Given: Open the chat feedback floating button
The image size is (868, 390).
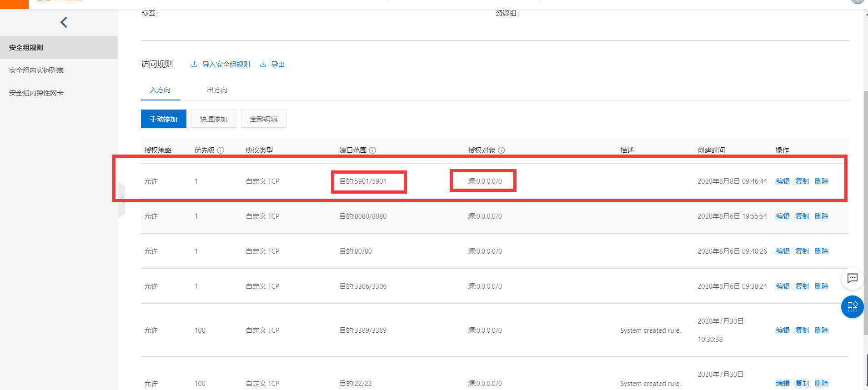Looking at the screenshot, I should pyautogui.click(x=852, y=278).
